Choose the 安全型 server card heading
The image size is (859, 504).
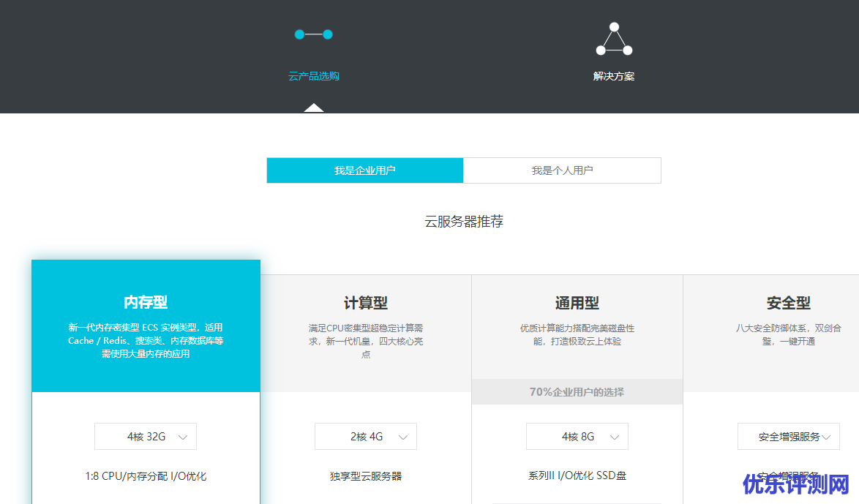click(x=788, y=303)
